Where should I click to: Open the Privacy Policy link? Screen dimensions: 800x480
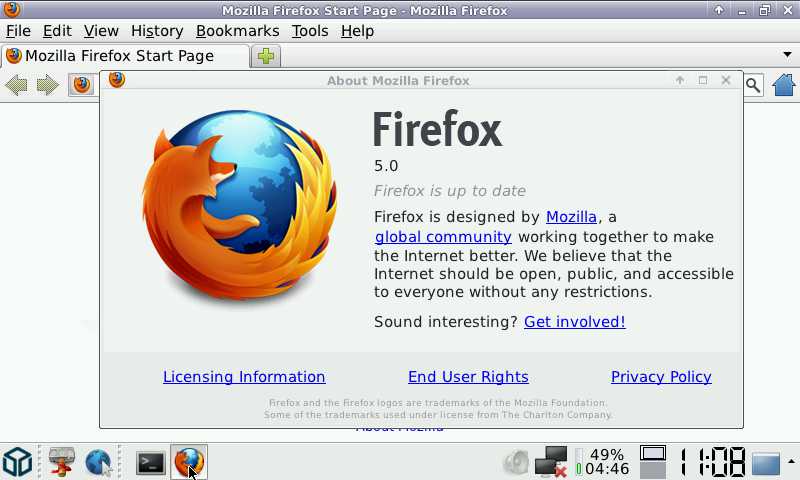point(661,377)
